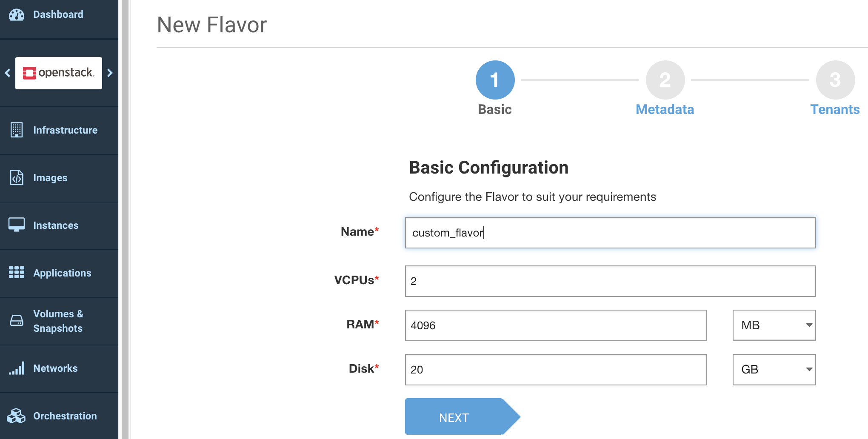Open the RAM unit MB dropdown

tap(774, 325)
